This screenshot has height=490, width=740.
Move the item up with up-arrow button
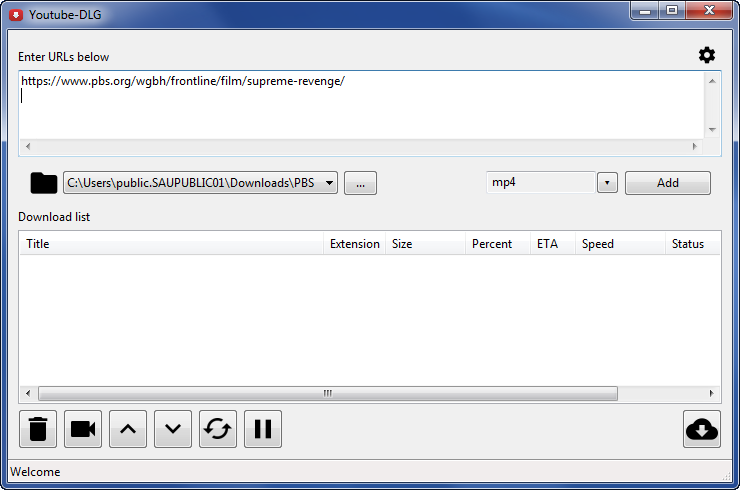point(128,429)
